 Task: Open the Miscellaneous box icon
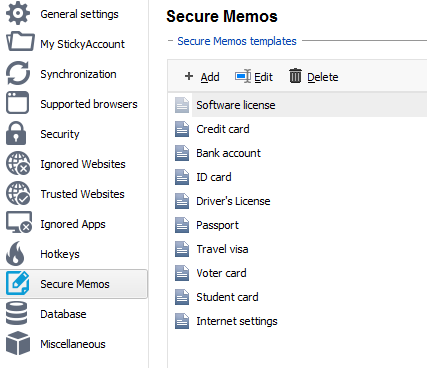point(18,343)
